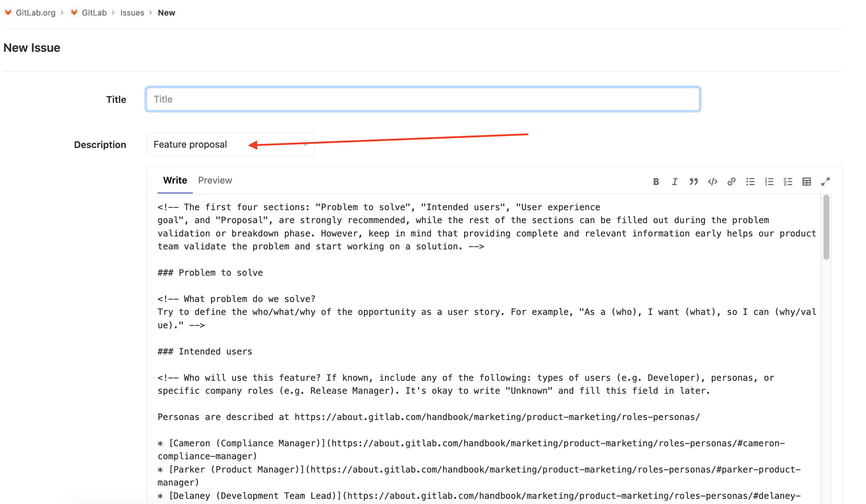The width and height of the screenshot is (866, 504).
Task: Apply bold formatting in the editor toolbar
Action: pyautogui.click(x=656, y=182)
